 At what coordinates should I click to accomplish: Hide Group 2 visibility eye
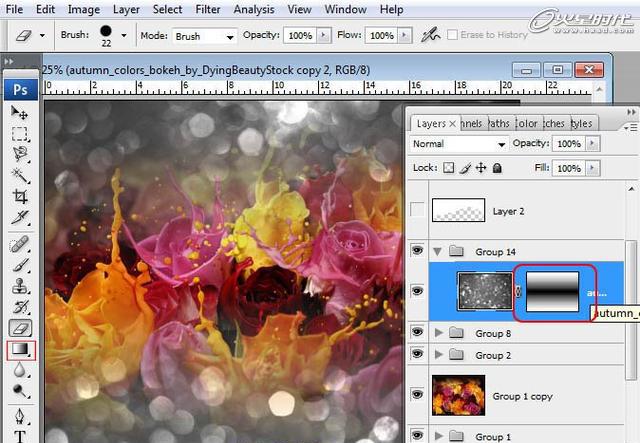pos(417,354)
